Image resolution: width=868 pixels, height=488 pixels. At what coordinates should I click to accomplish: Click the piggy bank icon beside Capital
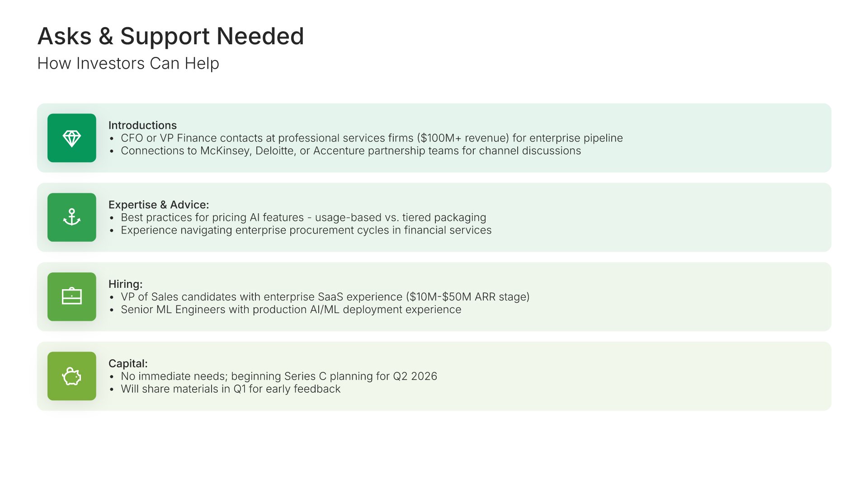[x=71, y=376]
